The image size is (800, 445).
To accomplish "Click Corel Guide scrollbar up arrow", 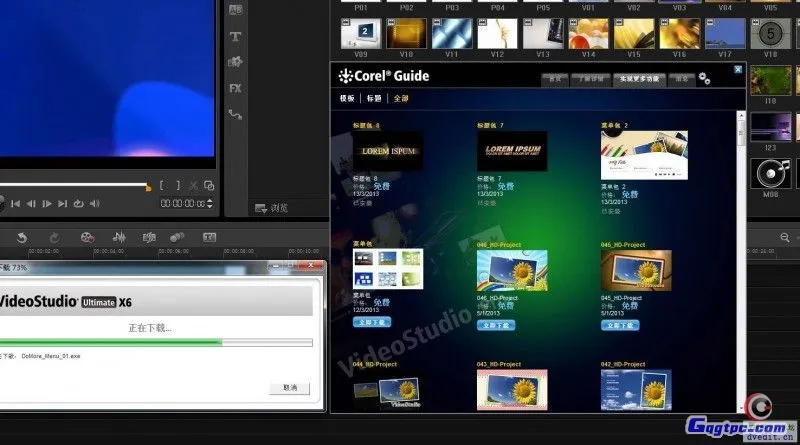I will 741,116.
